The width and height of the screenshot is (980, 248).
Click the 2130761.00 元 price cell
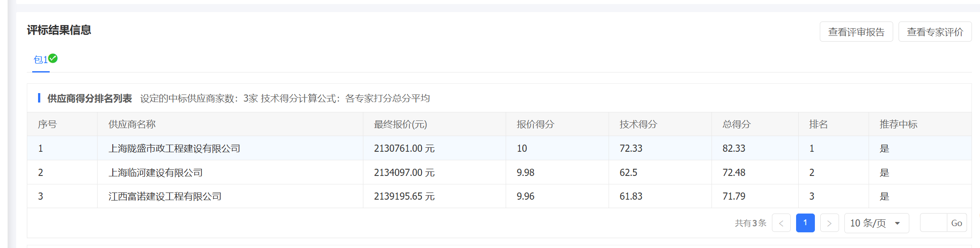(404, 149)
